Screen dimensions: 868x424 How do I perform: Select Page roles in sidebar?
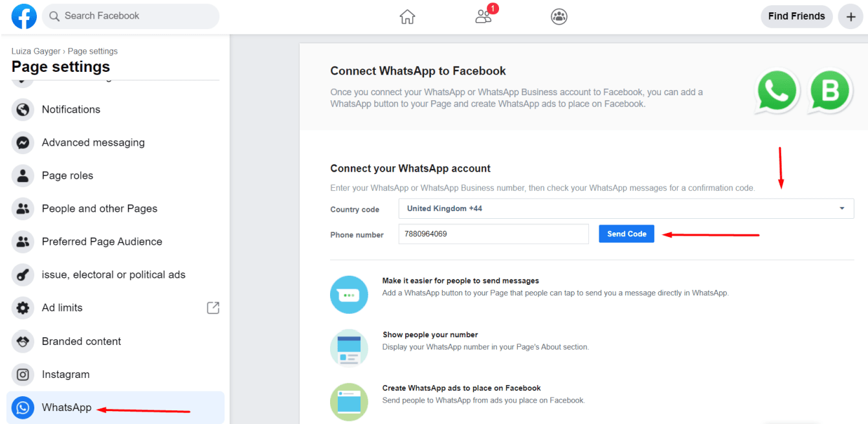(115, 175)
